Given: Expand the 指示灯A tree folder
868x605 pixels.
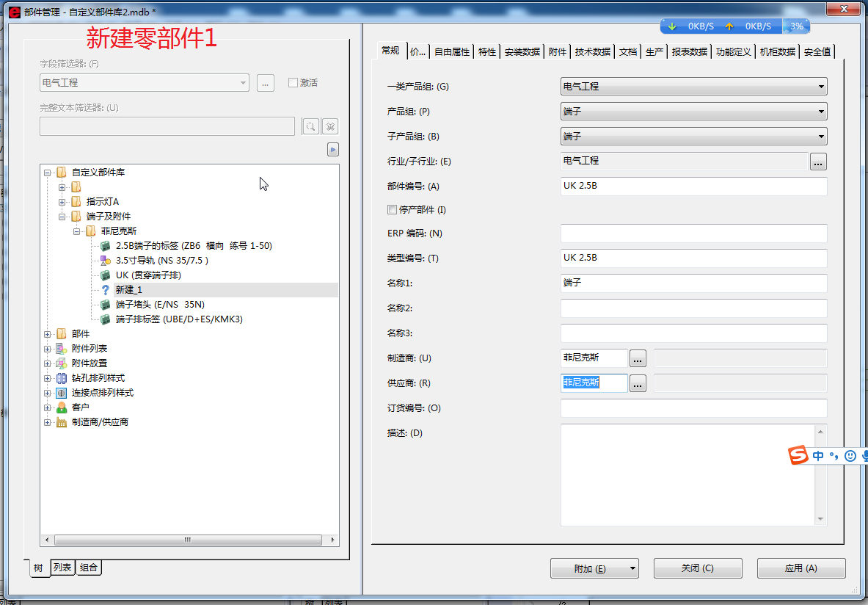Looking at the screenshot, I should pyautogui.click(x=62, y=202).
